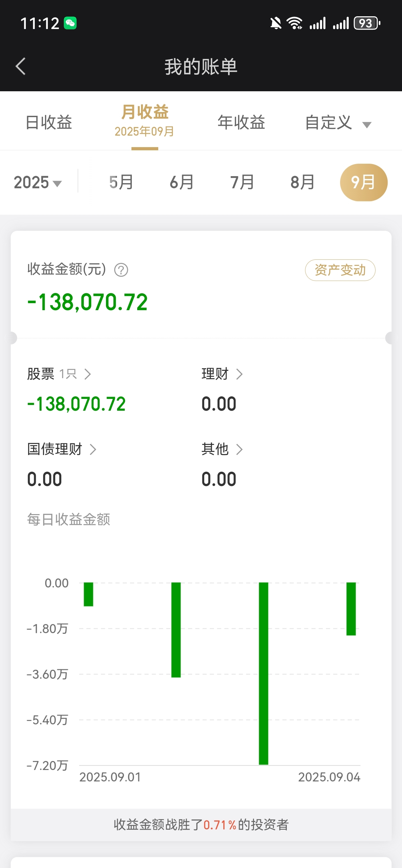
Task: Open the 收益金额 help question mark
Action: [x=121, y=270]
